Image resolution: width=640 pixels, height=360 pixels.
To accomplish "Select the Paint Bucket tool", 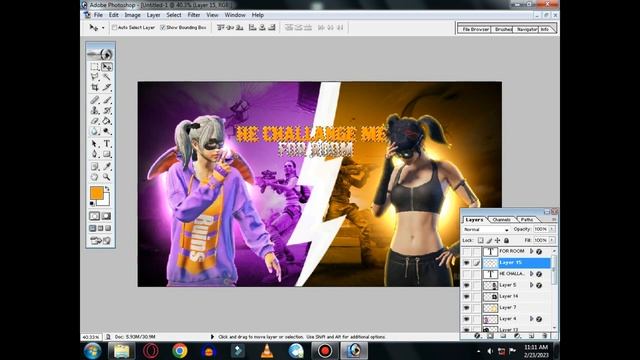I will (107, 121).
